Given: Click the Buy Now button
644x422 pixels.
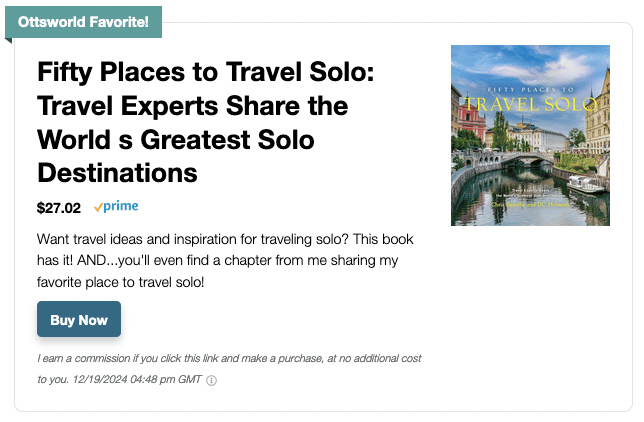Looking at the screenshot, I should point(79,319).
